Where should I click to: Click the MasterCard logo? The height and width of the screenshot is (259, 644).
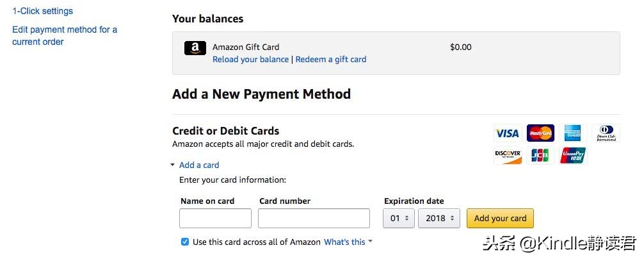540,133
